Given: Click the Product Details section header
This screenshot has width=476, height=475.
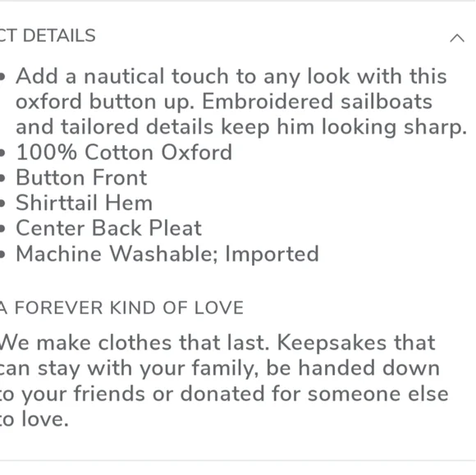Looking at the screenshot, I should click(x=48, y=35).
